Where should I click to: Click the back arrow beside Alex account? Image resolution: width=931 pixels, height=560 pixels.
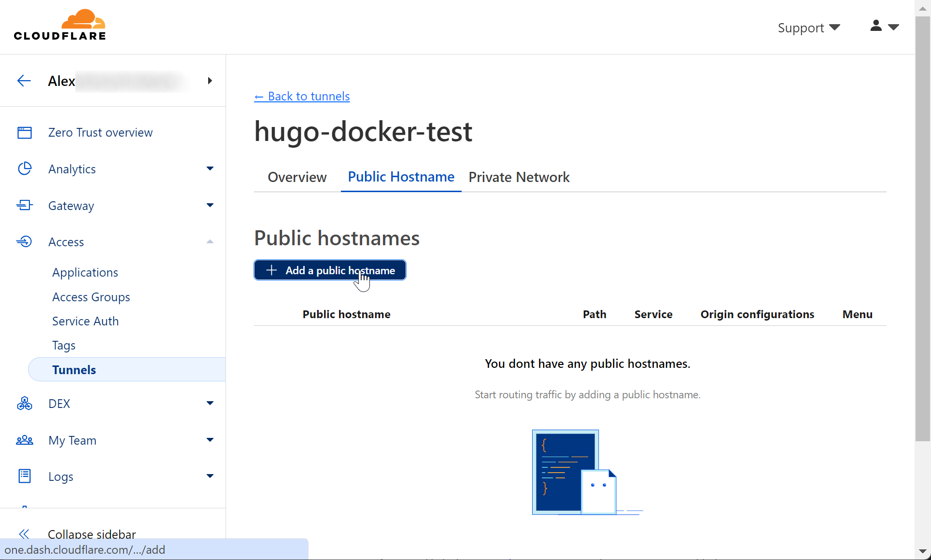(24, 81)
